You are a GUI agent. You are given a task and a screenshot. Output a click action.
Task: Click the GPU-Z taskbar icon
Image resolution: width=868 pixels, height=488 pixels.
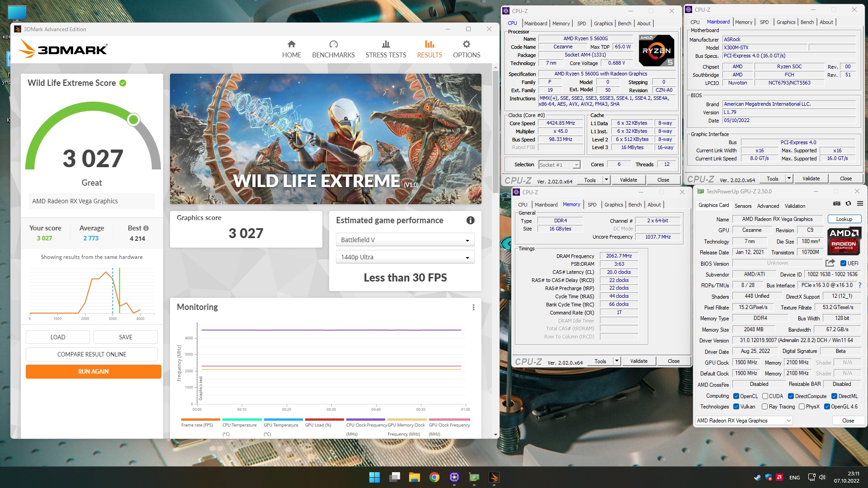(474, 477)
